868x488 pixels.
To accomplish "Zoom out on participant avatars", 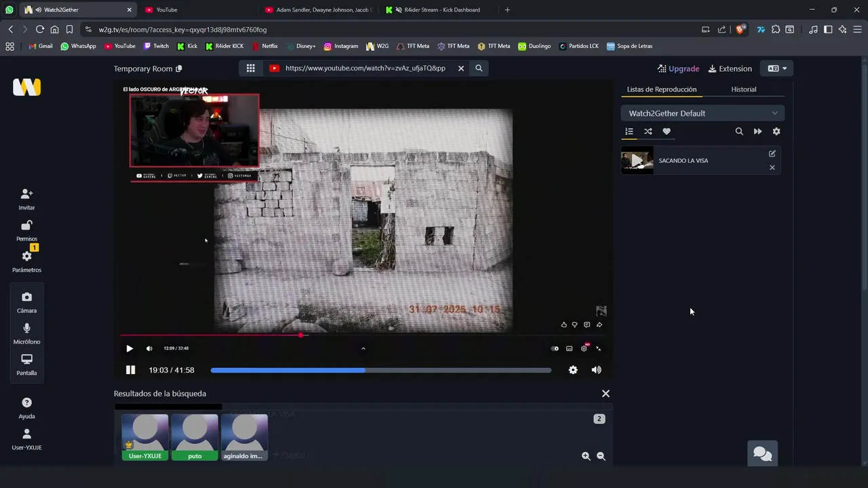I will (601, 457).
